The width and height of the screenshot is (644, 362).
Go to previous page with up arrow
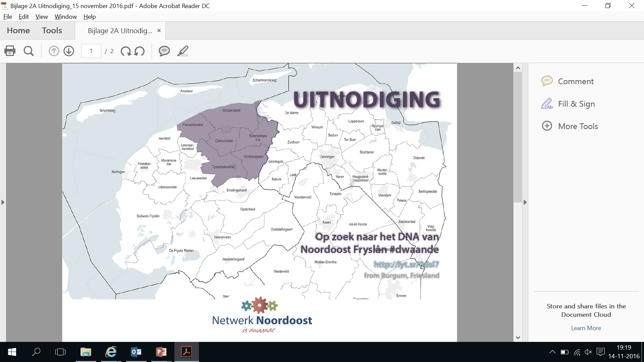(54, 51)
